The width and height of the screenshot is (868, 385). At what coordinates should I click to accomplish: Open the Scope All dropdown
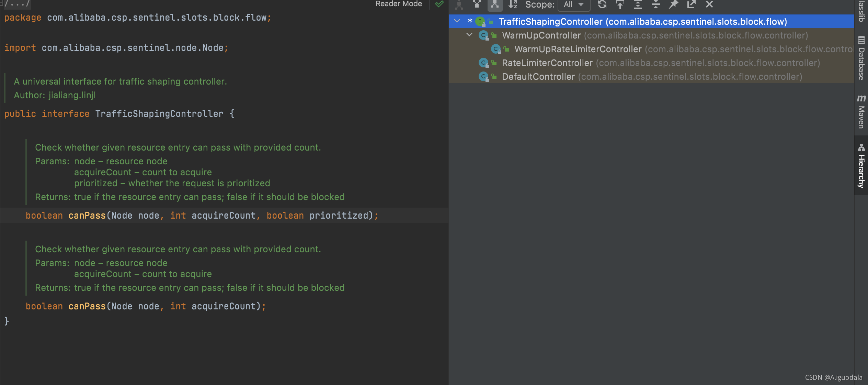(574, 4)
